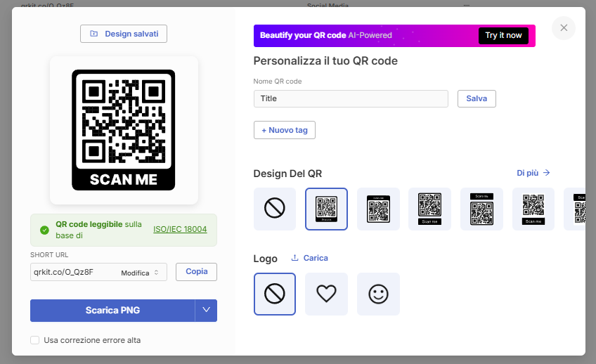Click the SCAN ME QR code preview
This screenshot has height=364, width=596.
pos(124,130)
